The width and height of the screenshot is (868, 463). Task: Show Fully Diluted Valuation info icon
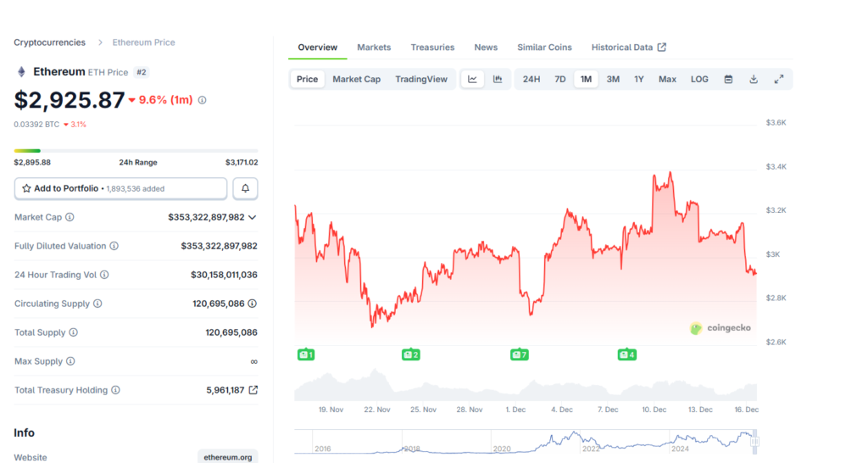[114, 246]
